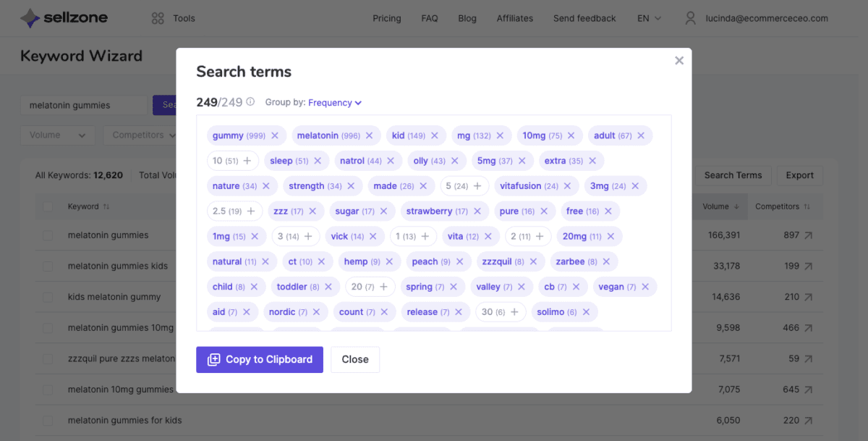This screenshot has width=868, height=441.
Task: Remove the 'melatonin' tag with its X
Action: (369, 135)
